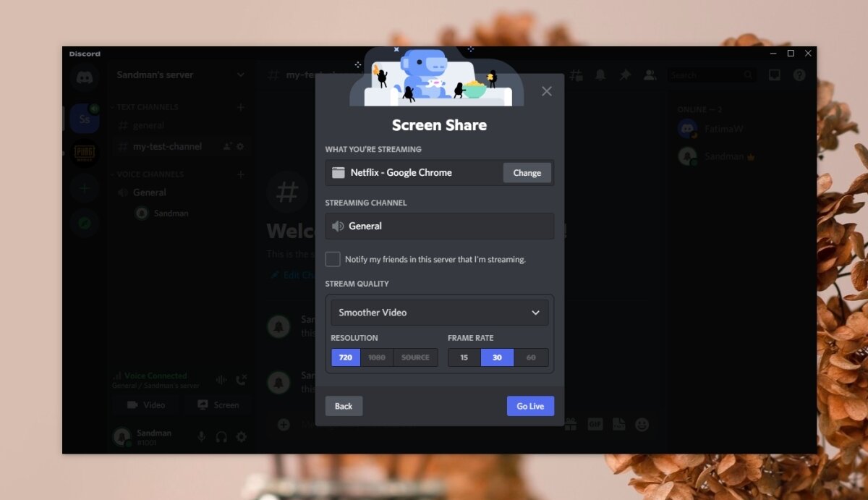The height and width of the screenshot is (500, 868).
Task: Maximize the Discord window
Action: 791,54
